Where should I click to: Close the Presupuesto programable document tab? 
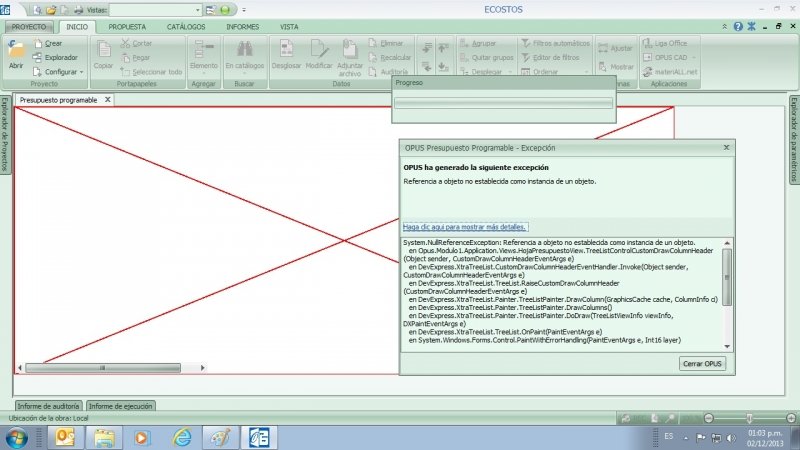(x=106, y=101)
